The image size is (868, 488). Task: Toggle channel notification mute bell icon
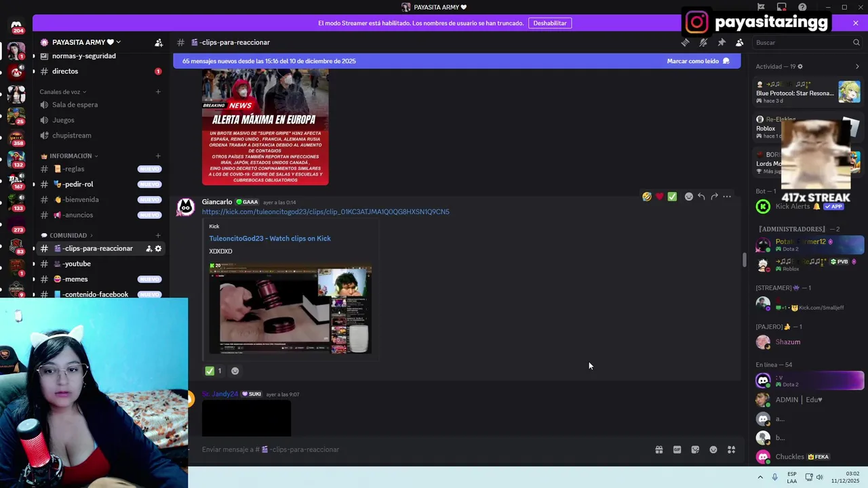pyautogui.click(x=703, y=42)
